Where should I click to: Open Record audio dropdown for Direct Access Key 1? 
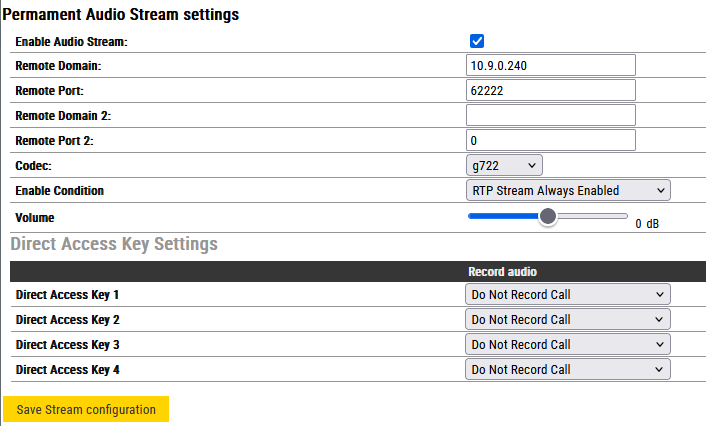tap(567, 294)
